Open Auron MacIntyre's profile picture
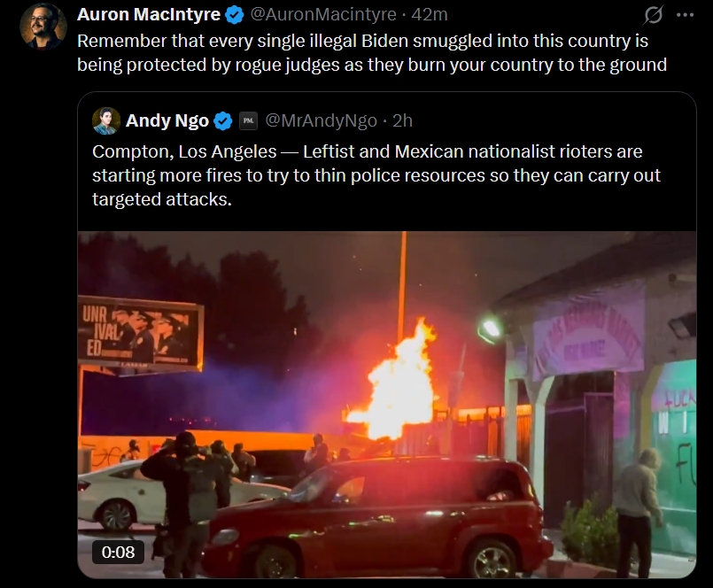The width and height of the screenshot is (713, 588). 43,26
